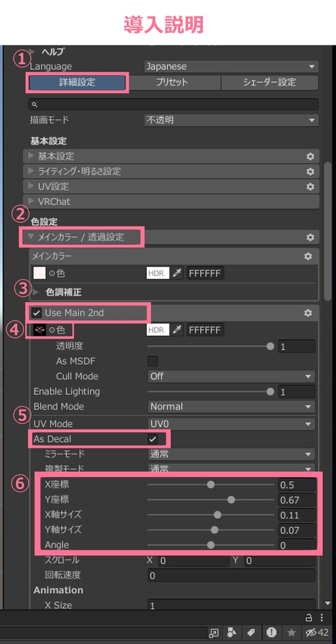The width and height of the screenshot is (336, 644).
Task: Expand the 色調補正 foldout
Action: click(36, 292)
